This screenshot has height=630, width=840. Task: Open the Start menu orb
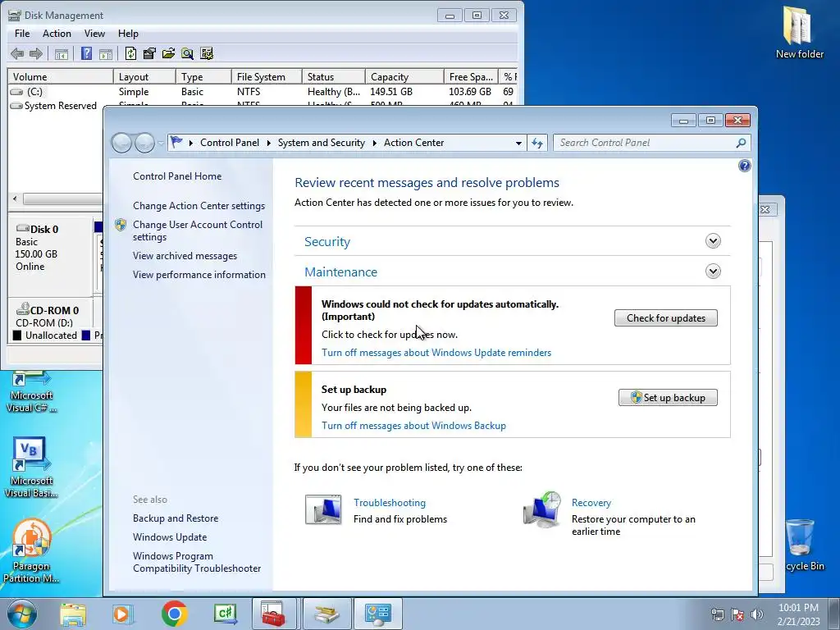pos(22,614)
